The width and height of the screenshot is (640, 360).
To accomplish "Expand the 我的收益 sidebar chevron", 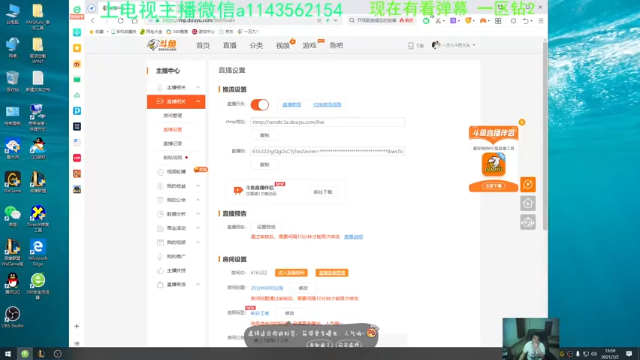I will click(198, 186).
